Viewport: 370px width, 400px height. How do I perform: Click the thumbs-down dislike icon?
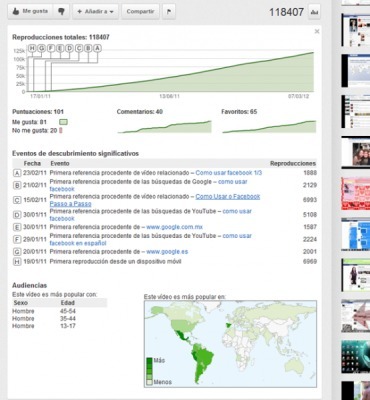coord(61,12)
